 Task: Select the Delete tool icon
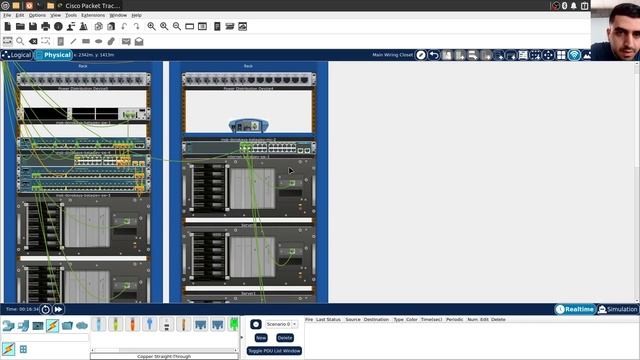pos(33,41)
